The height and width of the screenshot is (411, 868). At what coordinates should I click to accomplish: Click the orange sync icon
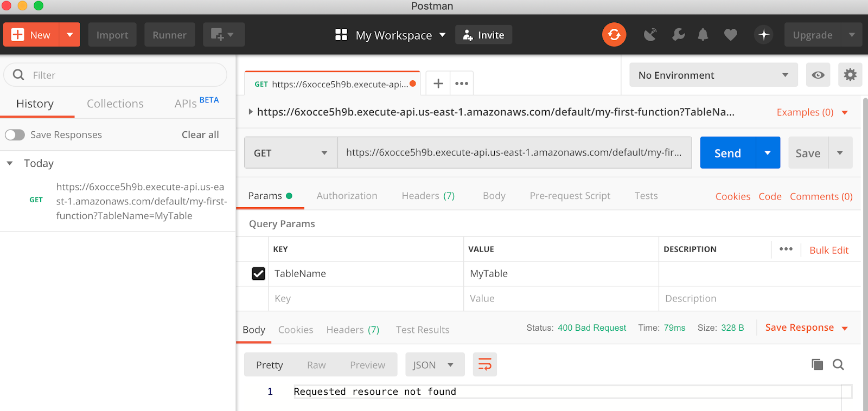614,35
